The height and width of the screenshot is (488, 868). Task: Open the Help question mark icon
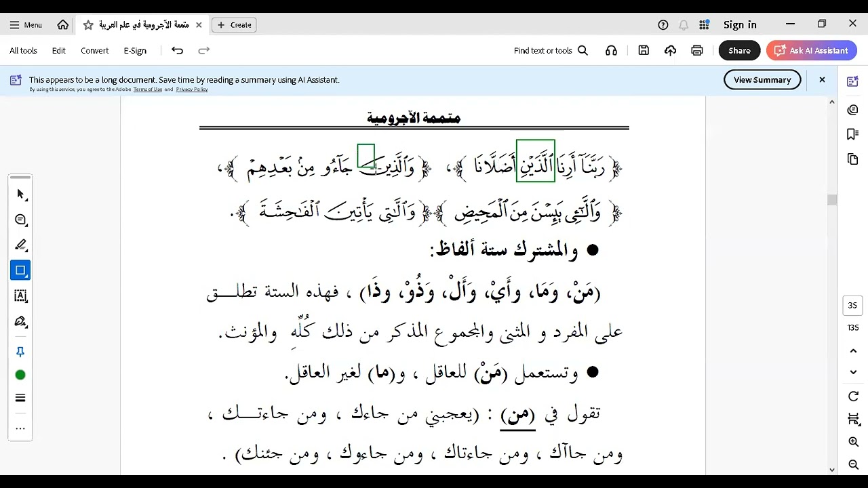pos(663,24)
